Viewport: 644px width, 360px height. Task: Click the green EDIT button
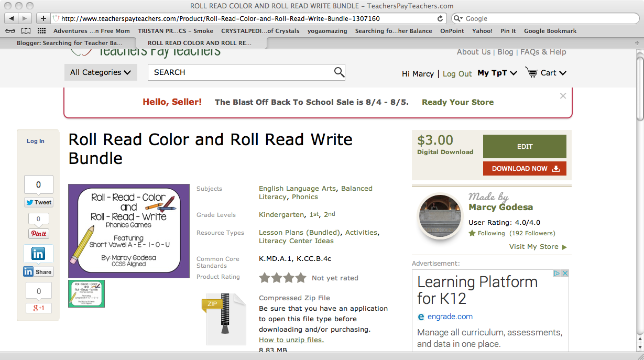tap(525, 146)
